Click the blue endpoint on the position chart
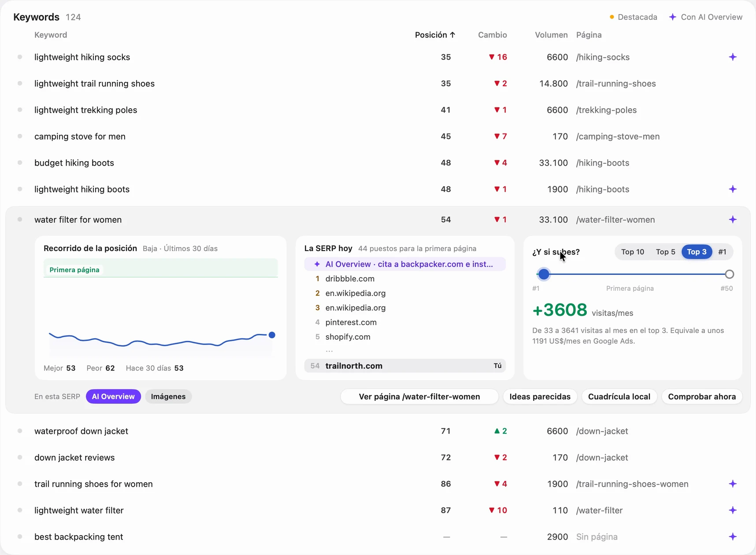Viewport: 756px width, 555px height. 272,335
